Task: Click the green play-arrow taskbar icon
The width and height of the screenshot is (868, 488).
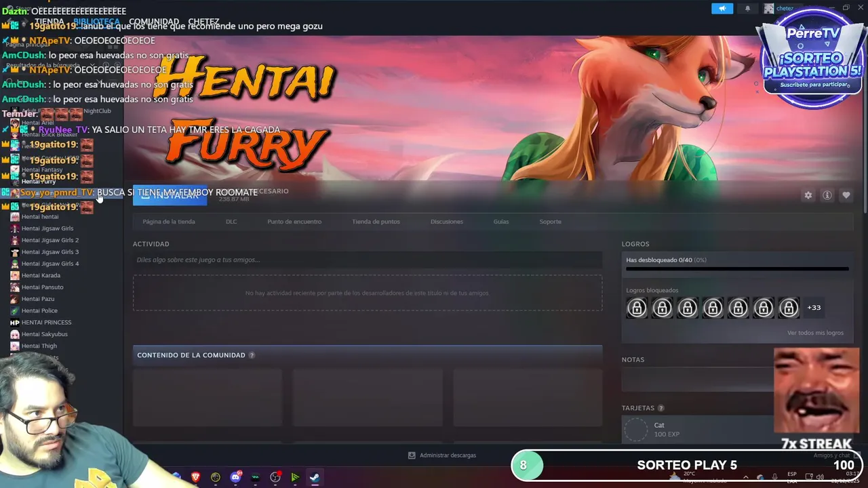Action: [x=295, y=477]
